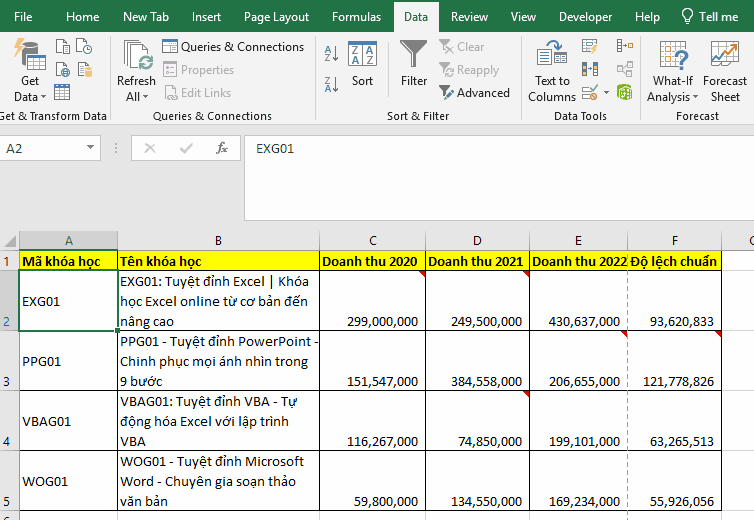This screenshot has width=754, height=520.
Task: Click the Get Data database icon
Action: click(x=30, y=54)
